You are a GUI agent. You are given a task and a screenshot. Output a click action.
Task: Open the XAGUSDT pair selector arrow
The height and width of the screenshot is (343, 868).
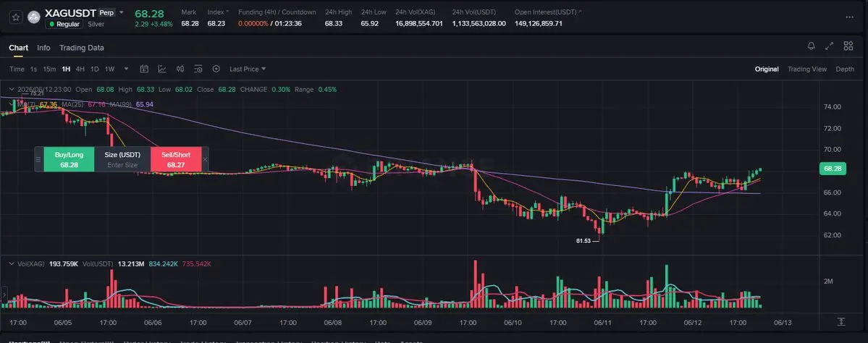coord(122,12)
